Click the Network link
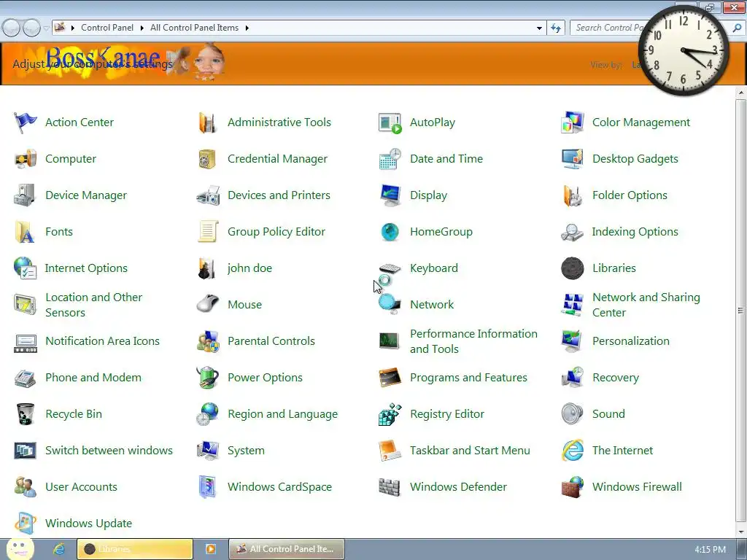The image size is (747, 560). [432, 305]
